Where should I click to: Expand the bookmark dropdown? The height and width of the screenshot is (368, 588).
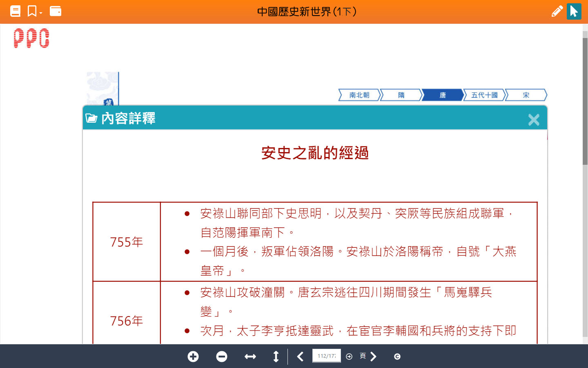click(x=34, y=11)
